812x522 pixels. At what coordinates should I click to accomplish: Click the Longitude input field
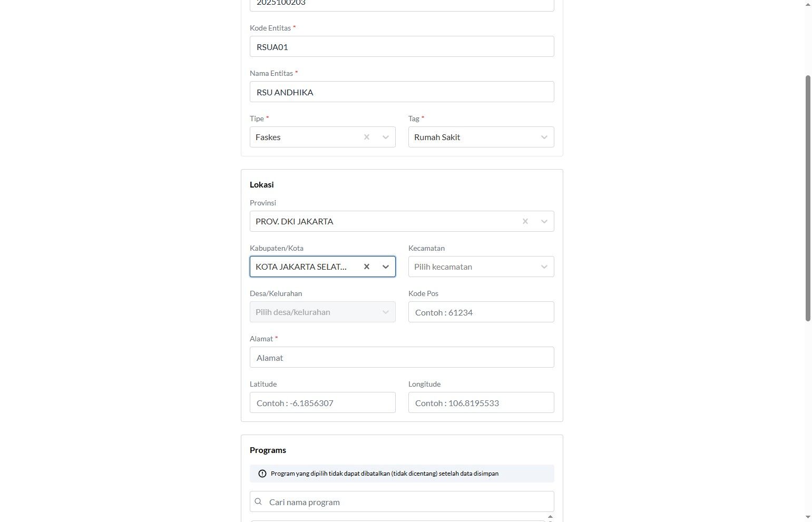(481, 402)
